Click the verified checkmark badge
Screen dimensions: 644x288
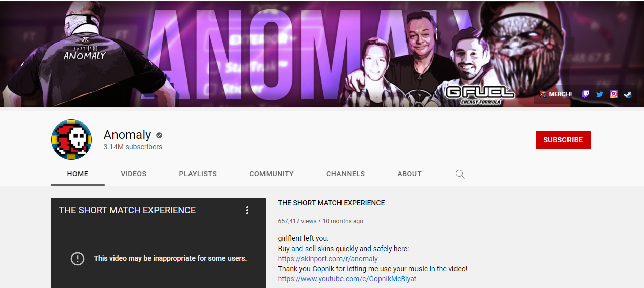tap(159, 135)
